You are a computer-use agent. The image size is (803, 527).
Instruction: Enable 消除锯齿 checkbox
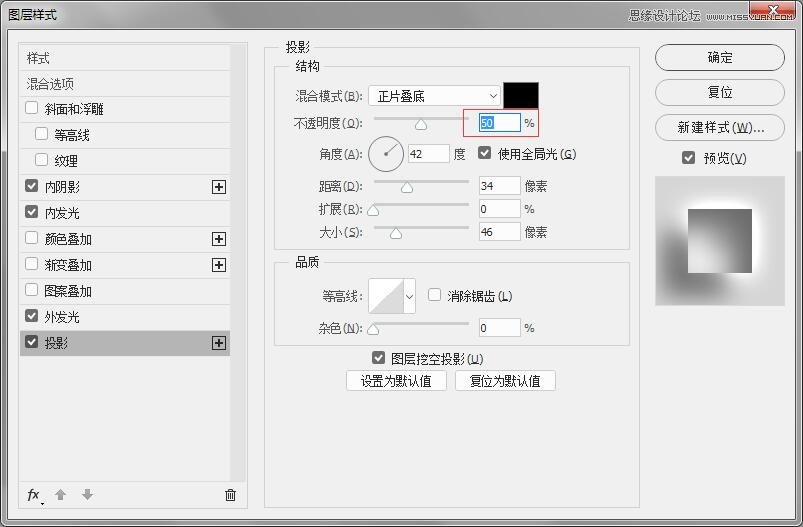pos(434,295)
